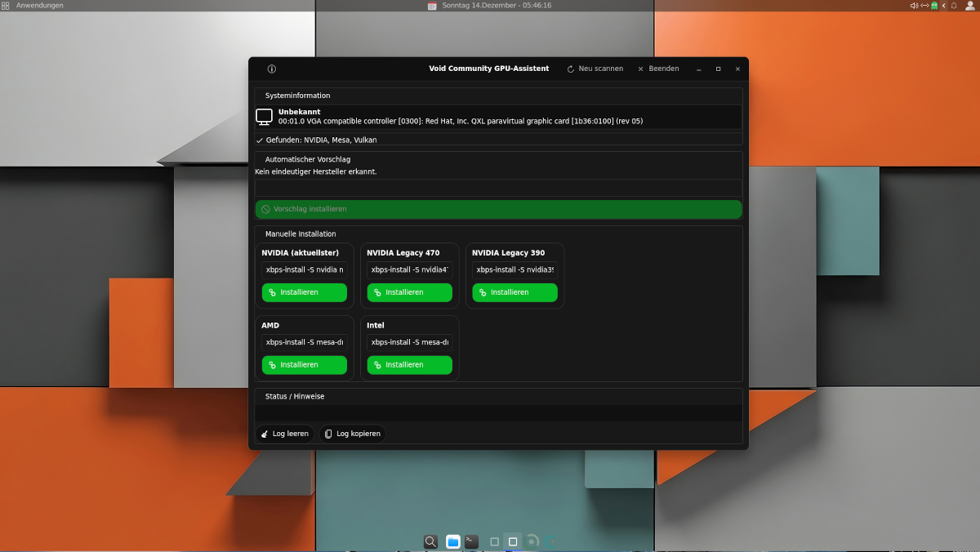The height and width of the screenshot is (552, 980).
Task: Expand the hidden tray icons arrow
Action: [943, 6]
